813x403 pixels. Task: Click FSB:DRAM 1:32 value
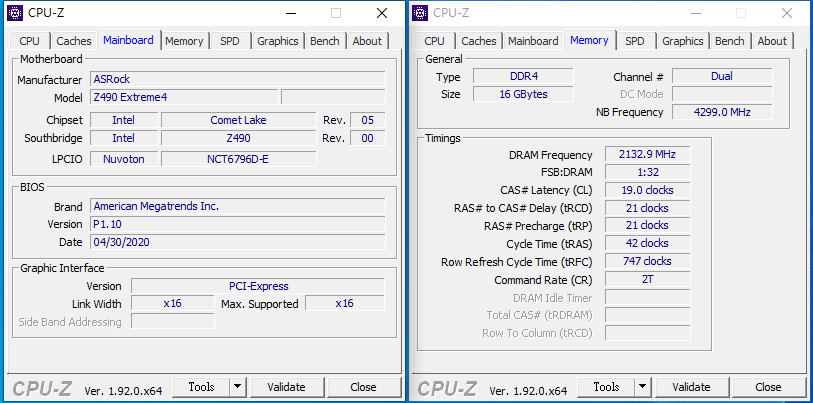tap(648, 172)
